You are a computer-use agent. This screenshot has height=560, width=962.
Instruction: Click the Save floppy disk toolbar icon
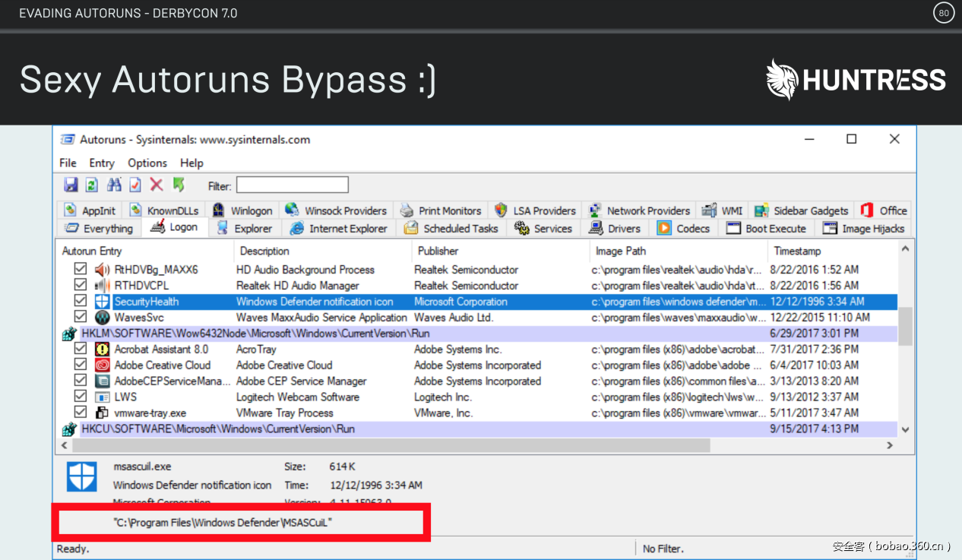[71, 185]
